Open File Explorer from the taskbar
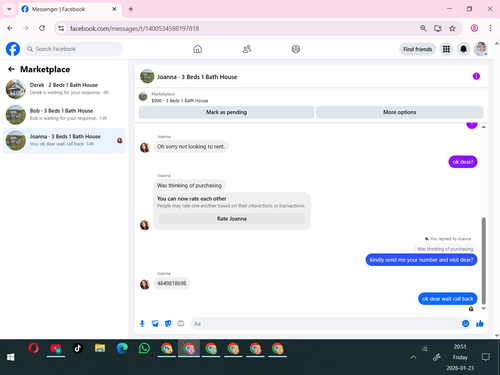This screenshot has height=375, width=500. [x=100, y=349]
